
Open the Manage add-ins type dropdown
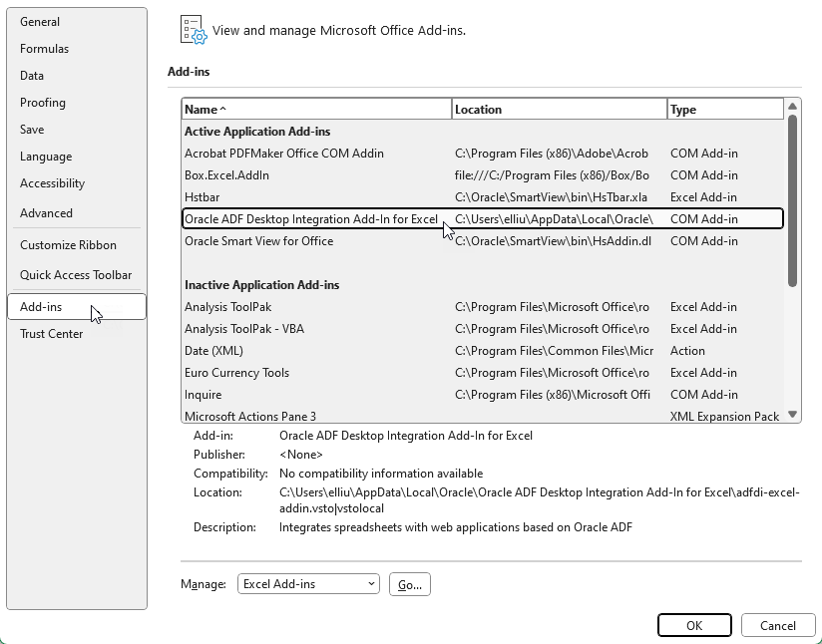point(308,584)
